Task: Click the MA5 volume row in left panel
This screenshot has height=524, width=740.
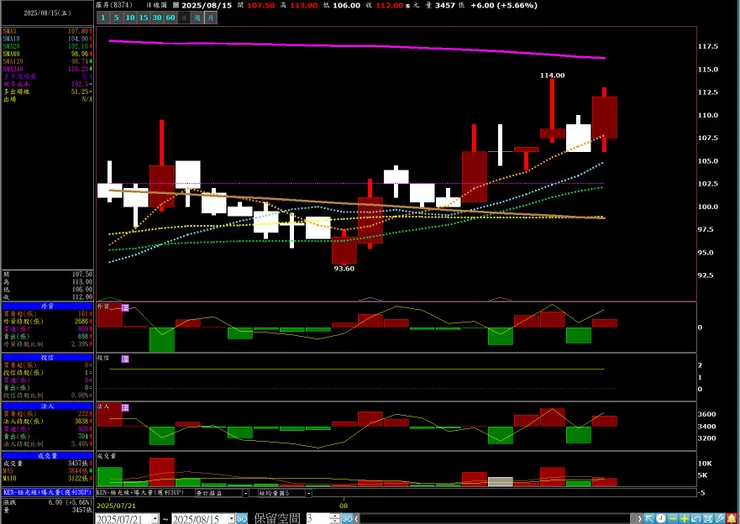Action: (47, 471)
